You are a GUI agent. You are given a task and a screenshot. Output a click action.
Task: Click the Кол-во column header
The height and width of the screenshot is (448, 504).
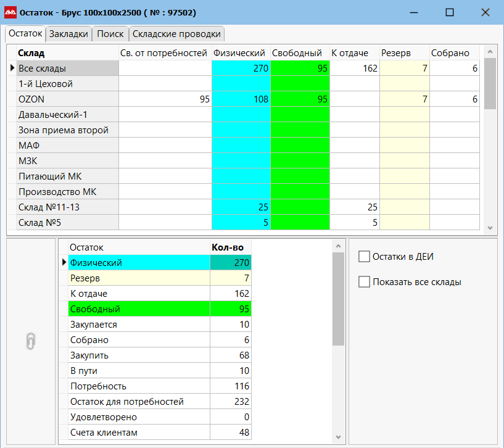click(230, 247)
